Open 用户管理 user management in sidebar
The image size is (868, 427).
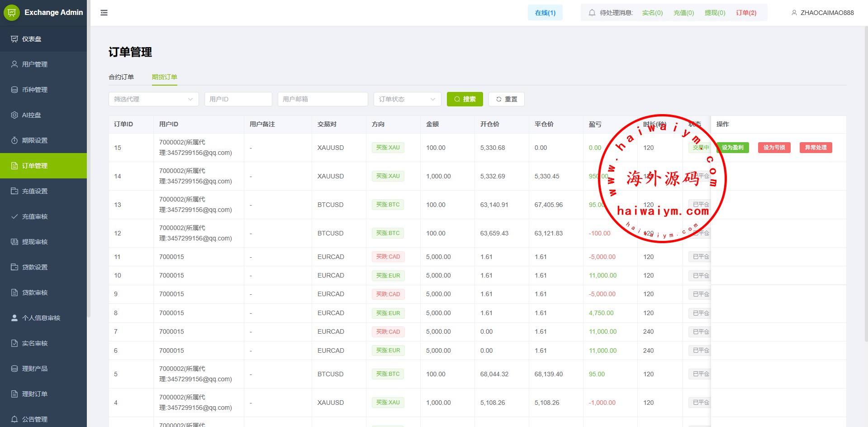(x=34, y=64)
